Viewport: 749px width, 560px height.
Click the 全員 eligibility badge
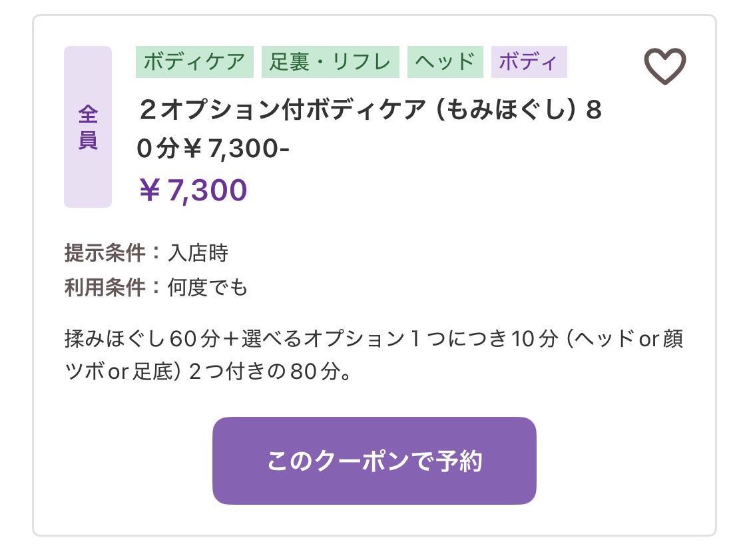point(88,127)
